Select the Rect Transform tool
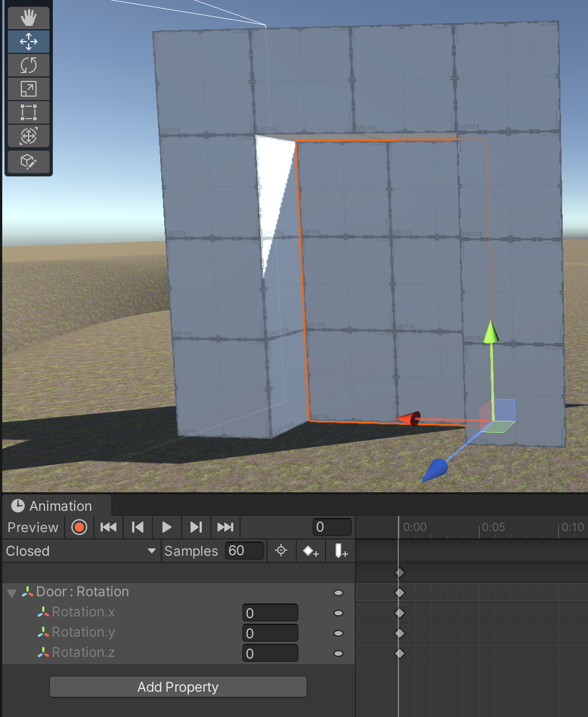Screen dimensions: 588x717 tap(29, 112)
